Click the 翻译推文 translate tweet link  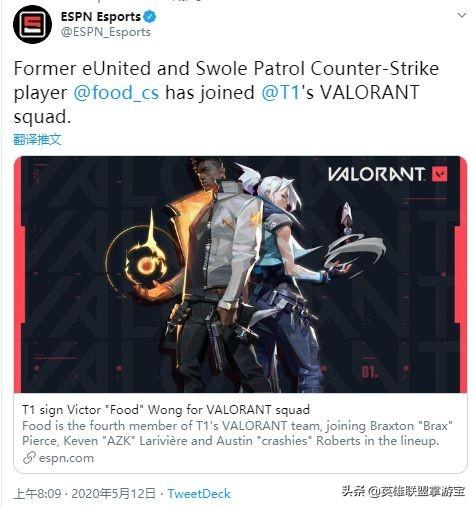pos(37,139)
